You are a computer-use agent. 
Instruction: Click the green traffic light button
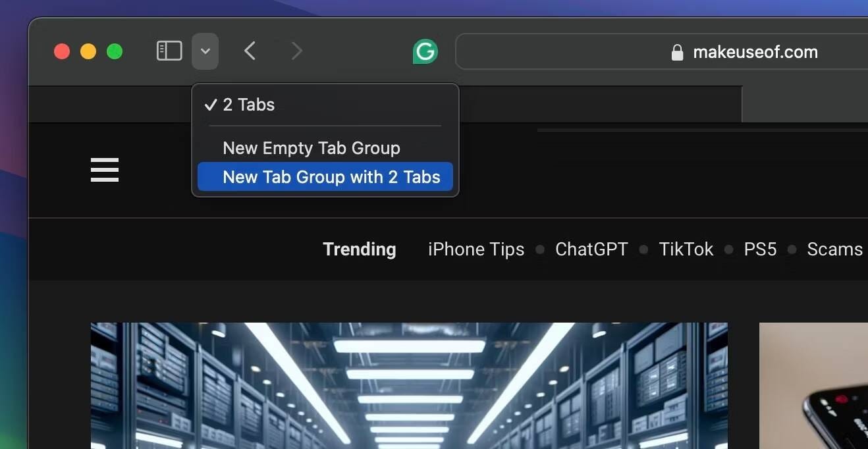click(x=115, y=51)
